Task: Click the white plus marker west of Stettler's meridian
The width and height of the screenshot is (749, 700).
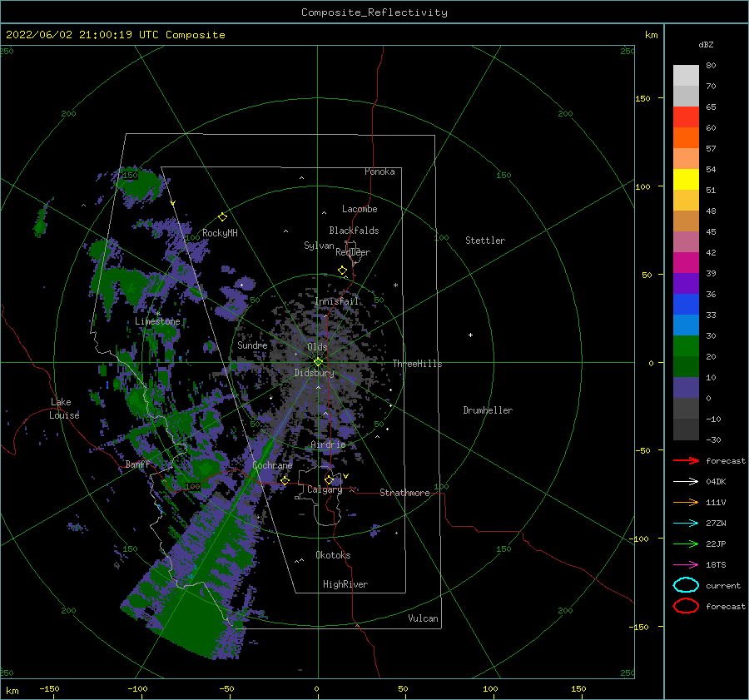Action: point(470,335)
